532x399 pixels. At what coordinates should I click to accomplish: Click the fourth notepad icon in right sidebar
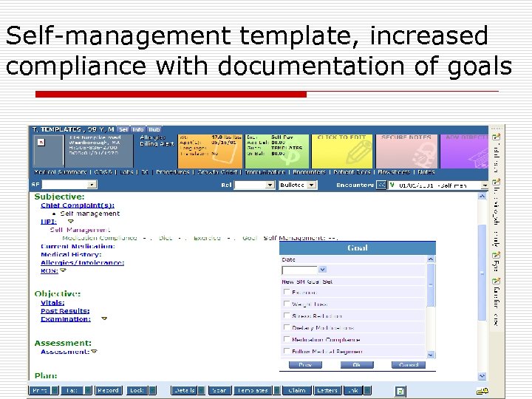coord(496,281)
